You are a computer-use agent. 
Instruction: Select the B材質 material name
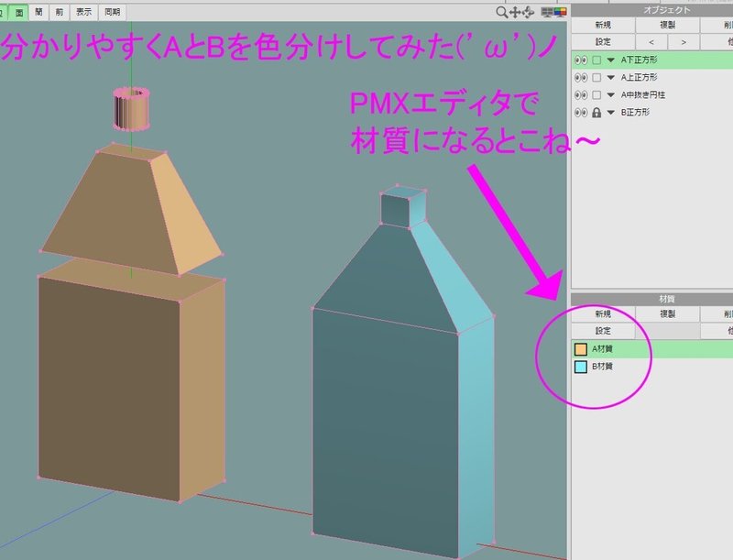pos(602,367)
